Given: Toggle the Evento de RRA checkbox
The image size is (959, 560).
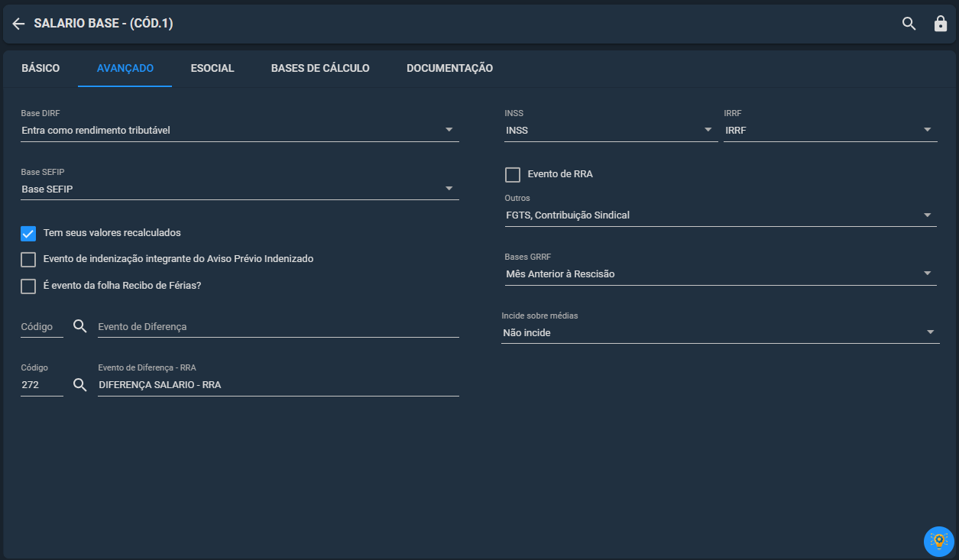Looking at the screenshot, I should coord(513,175).
